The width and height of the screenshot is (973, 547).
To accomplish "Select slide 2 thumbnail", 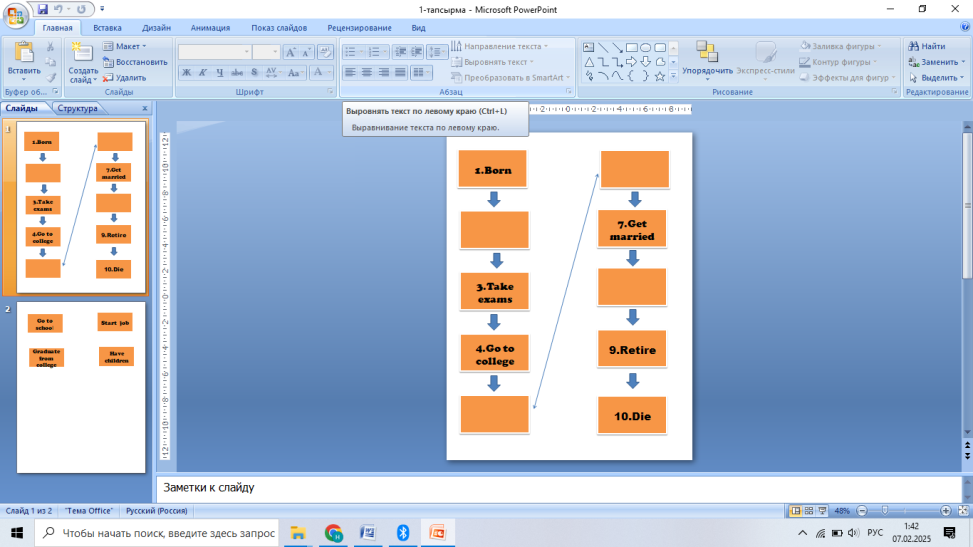I will coord(81,387).
